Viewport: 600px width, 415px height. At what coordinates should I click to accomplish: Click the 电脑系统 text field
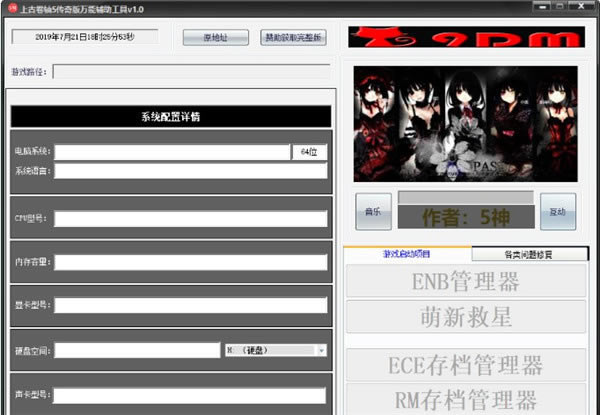pos(172,152)
